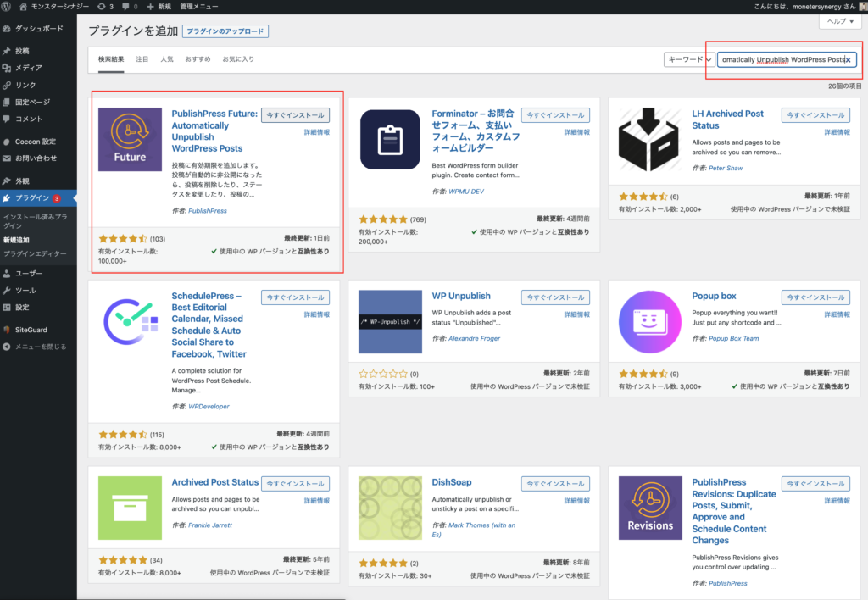Screen dimensions: 868x600
Task: Click the Forminator clipboard plugin icon
Action: 390,141
